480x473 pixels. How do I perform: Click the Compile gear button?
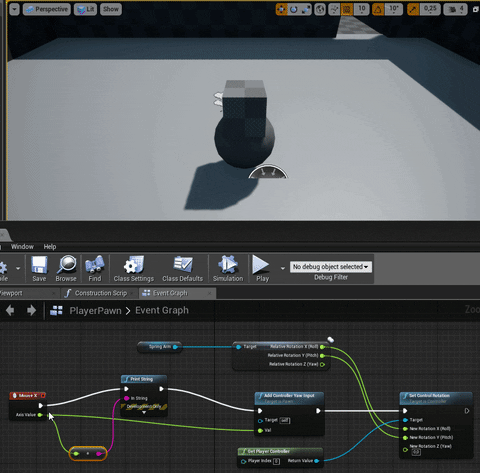click(x=3, y=269)
